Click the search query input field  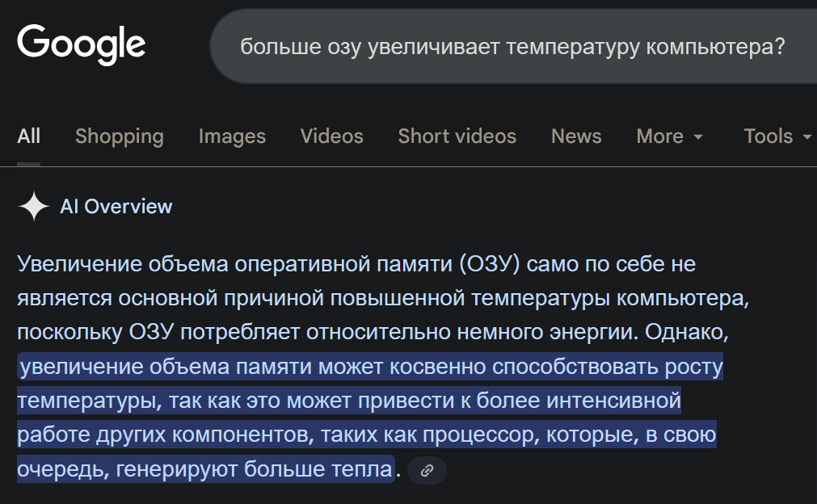tap(512, 47)
